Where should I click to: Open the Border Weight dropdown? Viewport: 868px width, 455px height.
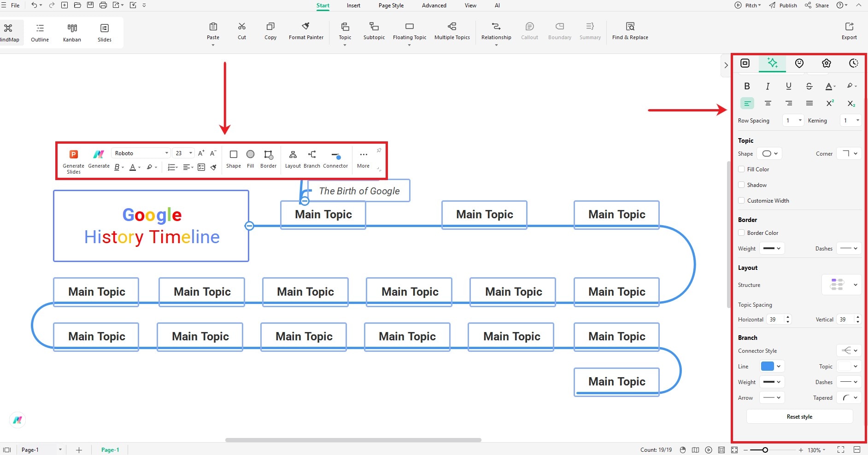[772, 248]
